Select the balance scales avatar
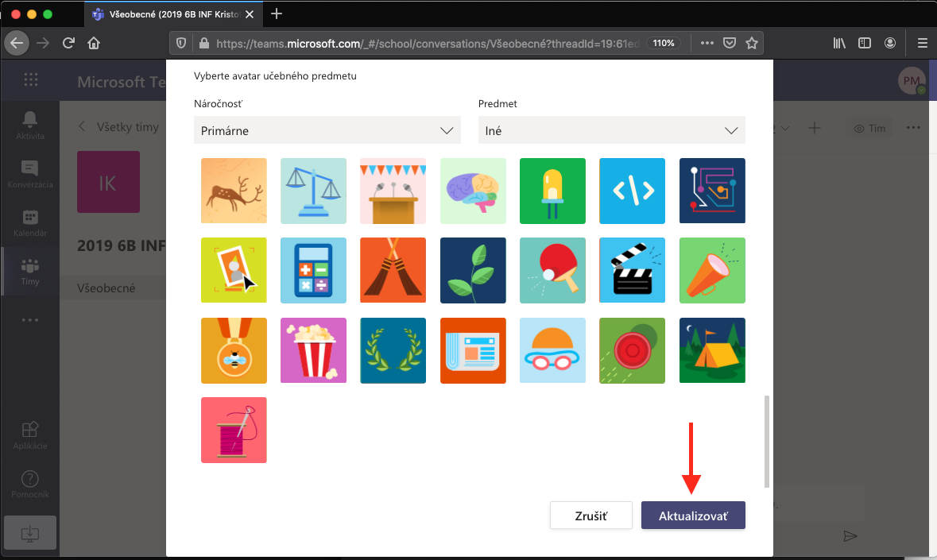Image resolution: width=937 pixels, height=560 pixels. pos(313,191)
